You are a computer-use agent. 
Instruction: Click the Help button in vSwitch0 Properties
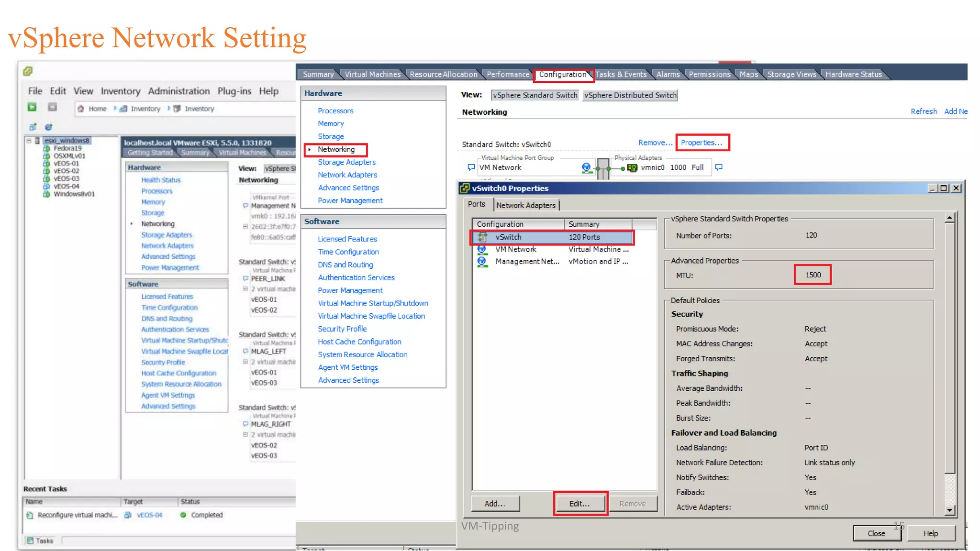pos(931,533)
